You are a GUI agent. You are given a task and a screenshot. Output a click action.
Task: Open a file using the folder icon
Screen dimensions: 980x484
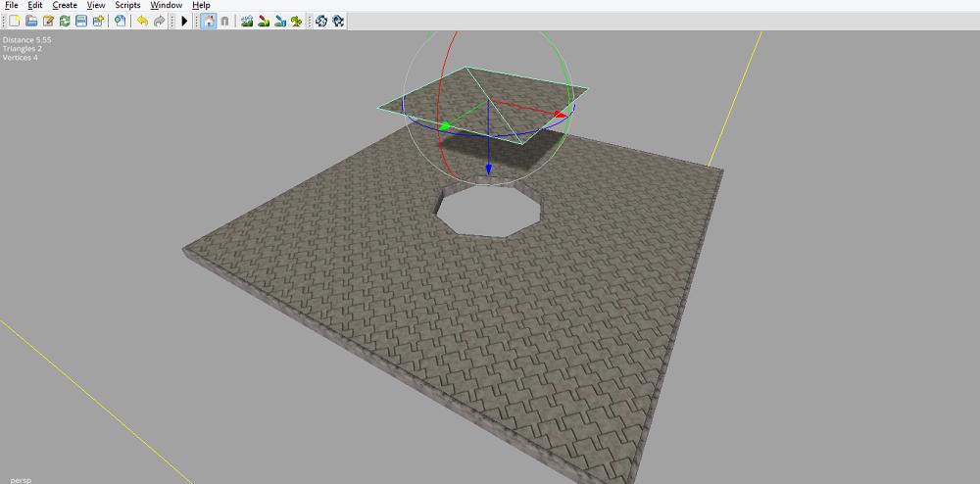pyautogui.click(x=31, y=21)
